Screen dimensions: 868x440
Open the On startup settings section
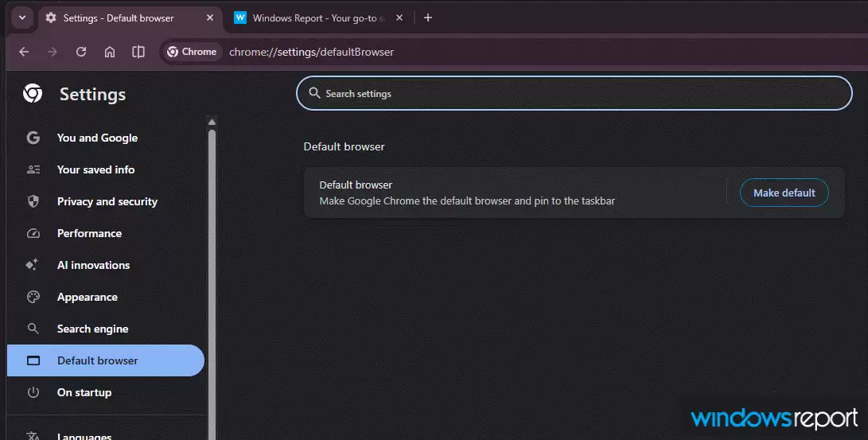84,392
